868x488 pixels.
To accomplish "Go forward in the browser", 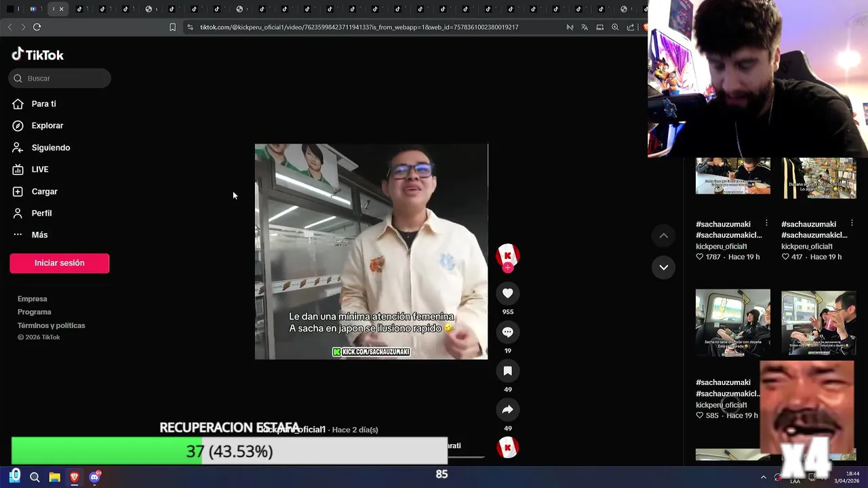I will 23,27.
